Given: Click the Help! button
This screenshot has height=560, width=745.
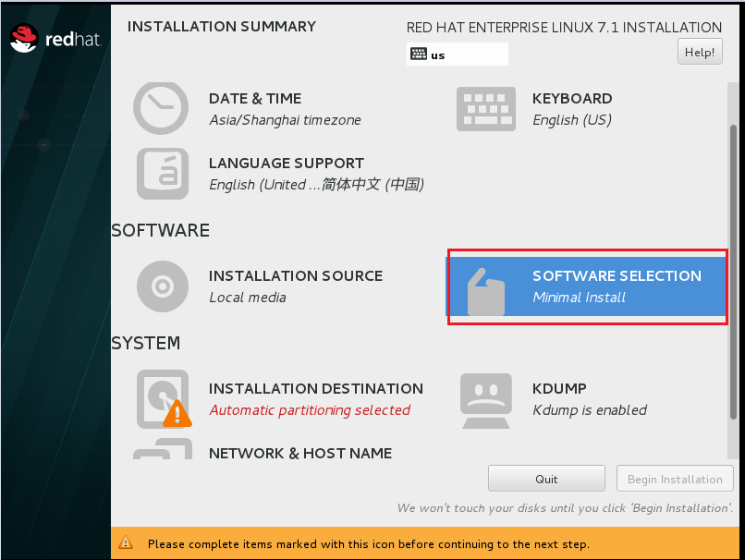Looking at the screenshot, I should pos(700,52).
